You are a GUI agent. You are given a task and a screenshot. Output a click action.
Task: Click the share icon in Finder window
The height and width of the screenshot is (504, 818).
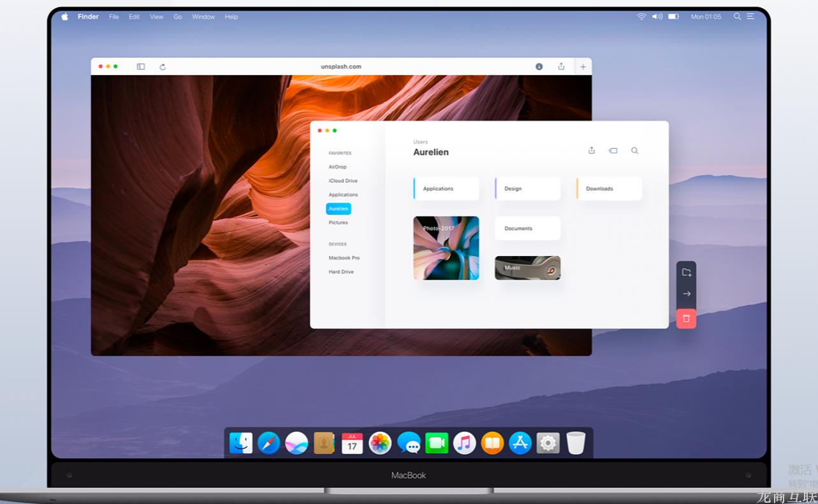(592, 151)
